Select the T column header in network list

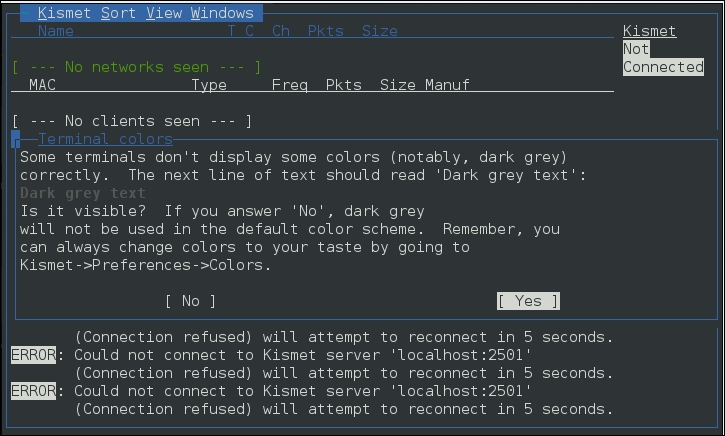(231, 31)
